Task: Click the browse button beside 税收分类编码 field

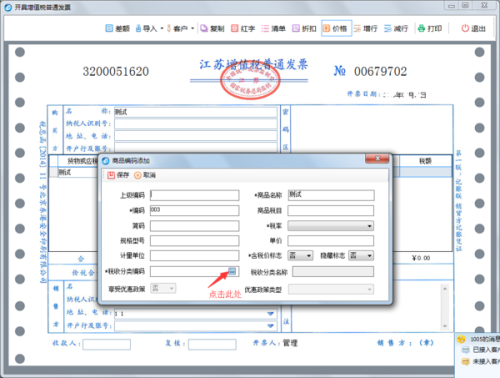Action: [232, 271]
